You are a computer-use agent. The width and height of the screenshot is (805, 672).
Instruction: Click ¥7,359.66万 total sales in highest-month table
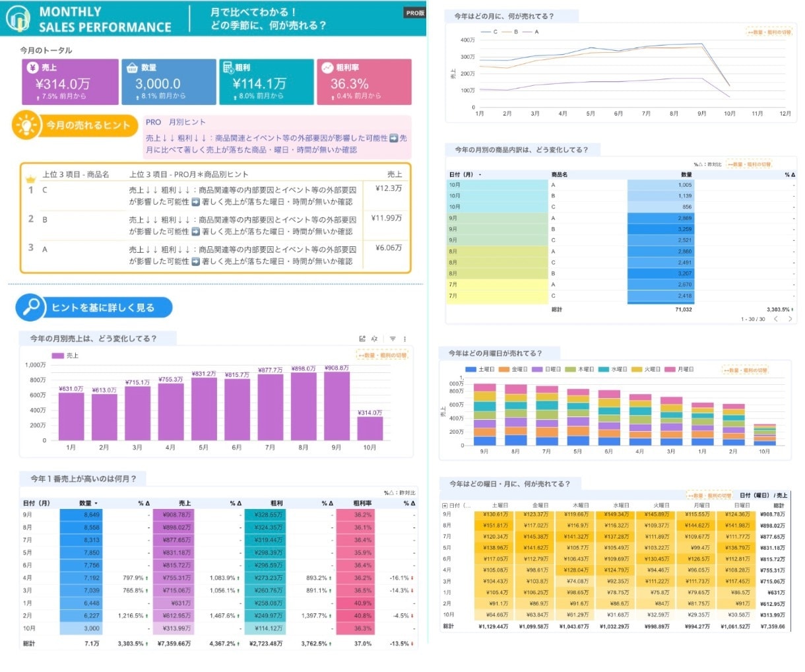coord(174,643)
